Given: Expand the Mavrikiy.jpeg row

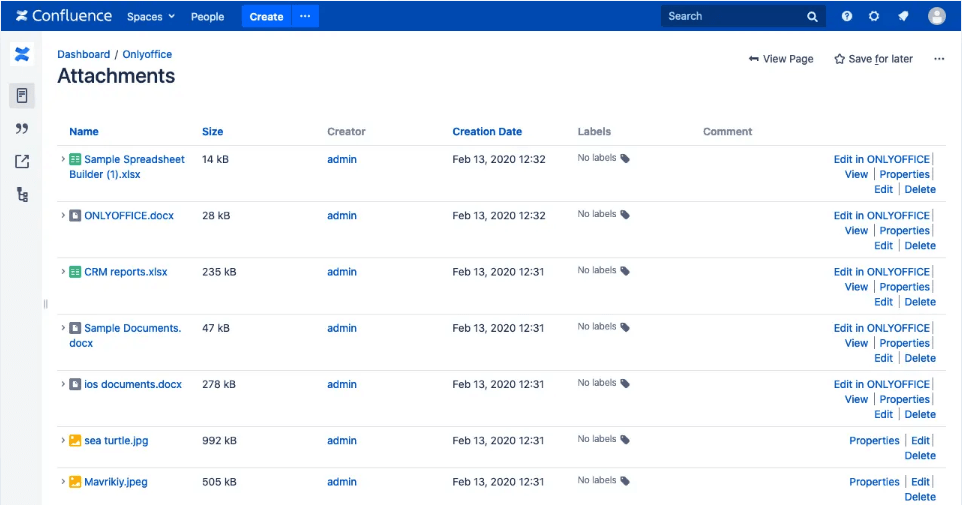Looking at the screenshot, I should tap(63, 482).
